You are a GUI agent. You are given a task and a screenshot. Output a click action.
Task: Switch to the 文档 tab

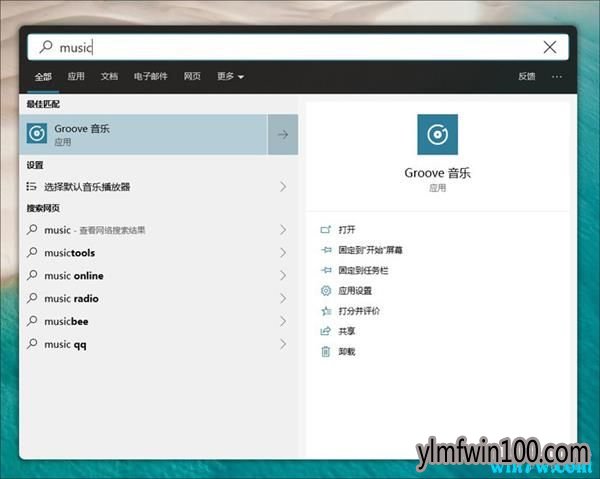pyautogui.click(x=109, y=76)
